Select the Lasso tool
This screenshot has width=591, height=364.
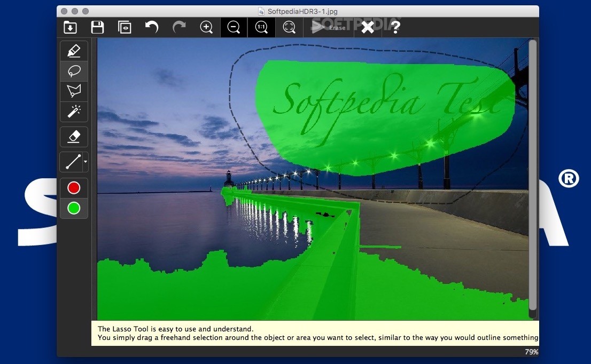74,71
